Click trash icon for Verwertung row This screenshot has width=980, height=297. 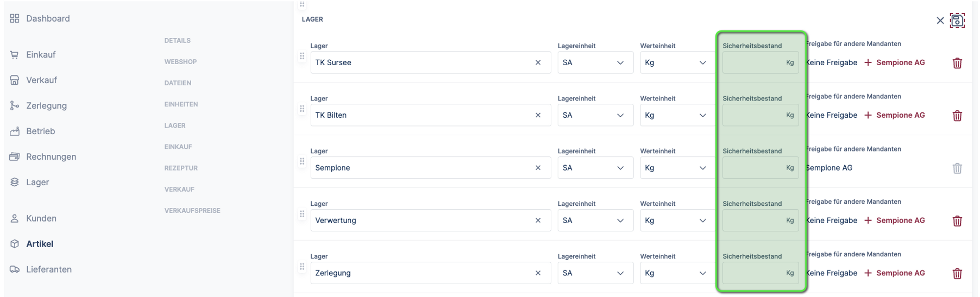(x=956, y=221)
